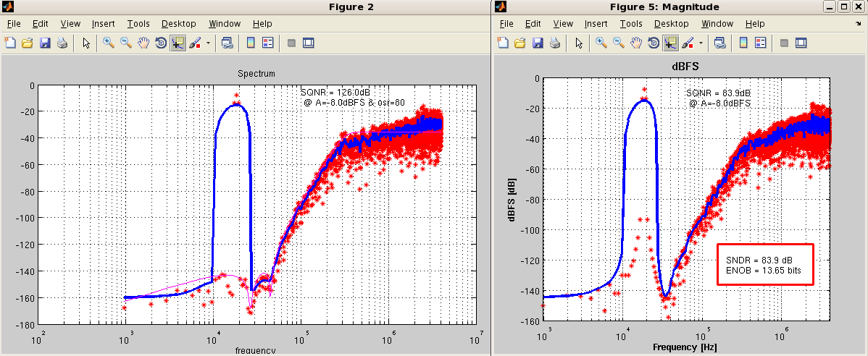Open the Insert menu in Figure 5
The height and width of the screenshot is (356, 868).
[x=596, y=24]
